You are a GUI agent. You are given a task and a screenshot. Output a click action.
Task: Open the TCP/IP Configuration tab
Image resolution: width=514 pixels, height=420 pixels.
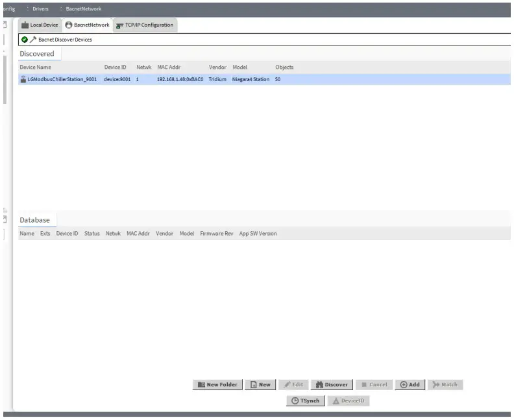[x=145, y=25]
